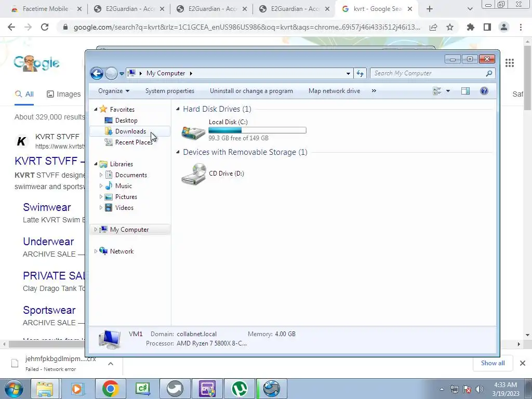Viewport: 532px width, 399px height.
Task: Open the Sportswear sitelink
Action: (x=49, y=310)
